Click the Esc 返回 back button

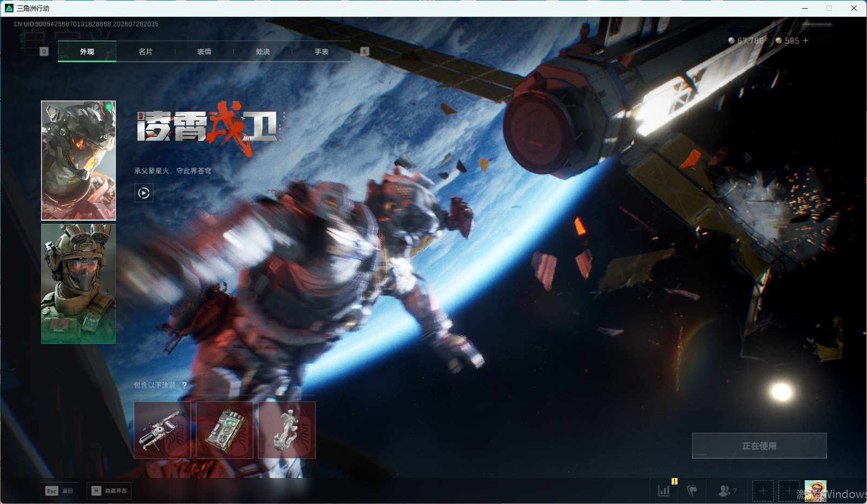click(x=60, y=491)
